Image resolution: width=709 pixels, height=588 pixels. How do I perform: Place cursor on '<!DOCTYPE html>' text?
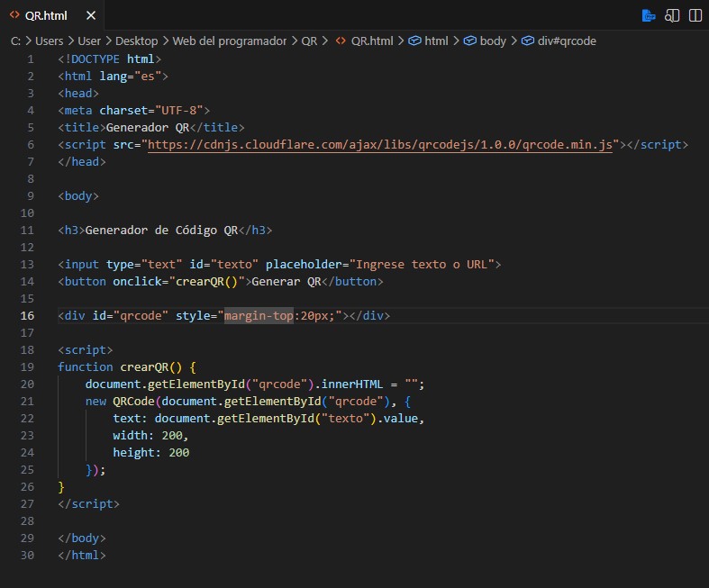click(x=109, y=59)
